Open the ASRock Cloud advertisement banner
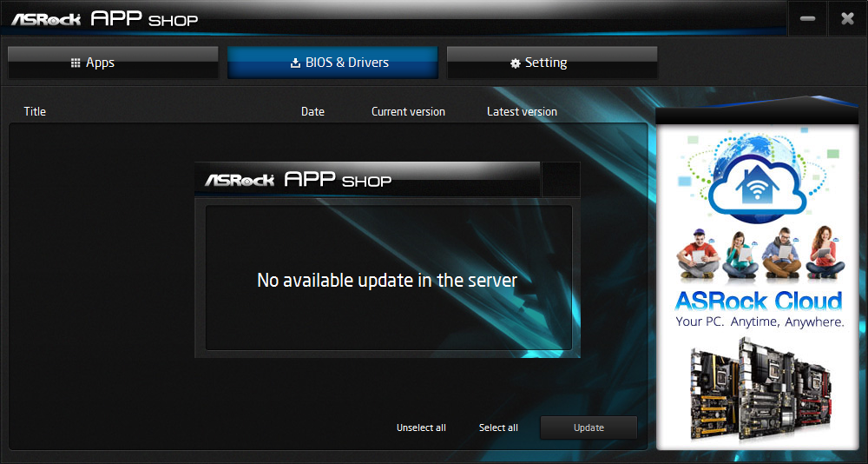 tap(757, 287)
